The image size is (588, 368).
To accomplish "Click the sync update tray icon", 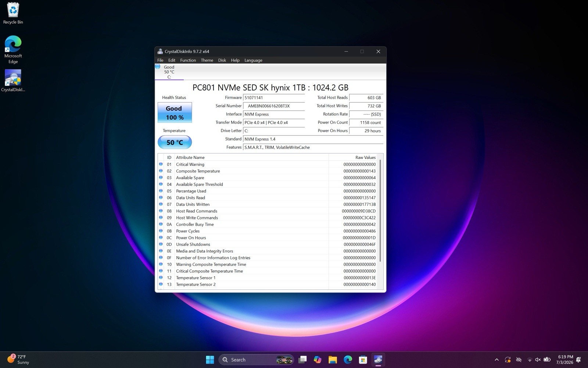I will coord(508,360).
